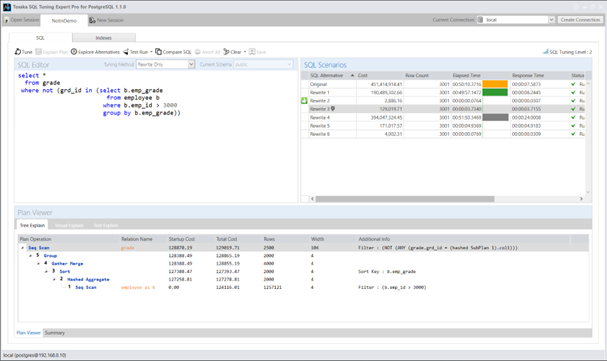Click the green status check for Rewrite 6
The width and height of the screenshot is (607, 361).
(573, 134)
